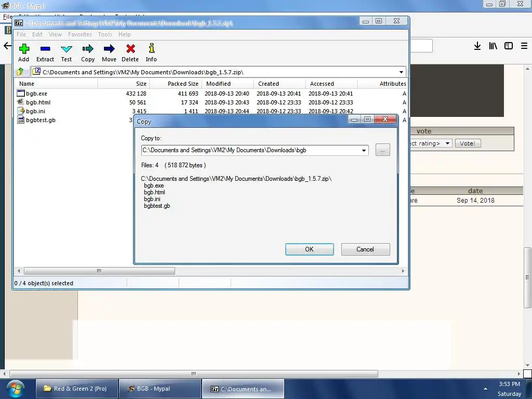Click the Info toolbar icon

(151, 48)
